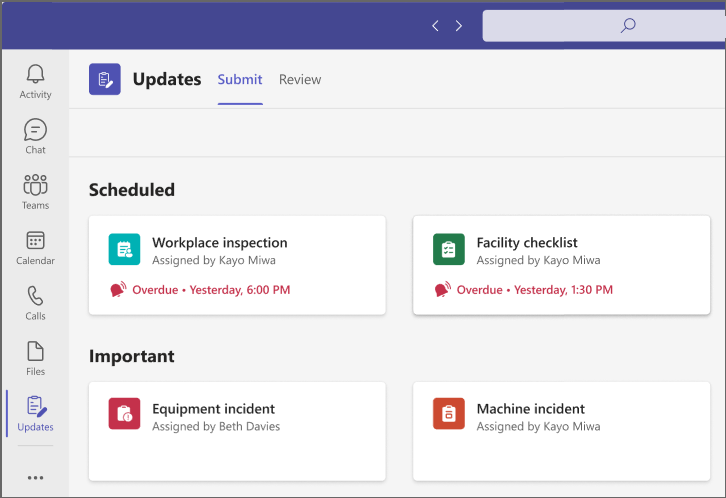The width and height of the screenshot is (726, 498).
Task: Click overdue bell on Facility checklist
Action: [x=443, y=290]
